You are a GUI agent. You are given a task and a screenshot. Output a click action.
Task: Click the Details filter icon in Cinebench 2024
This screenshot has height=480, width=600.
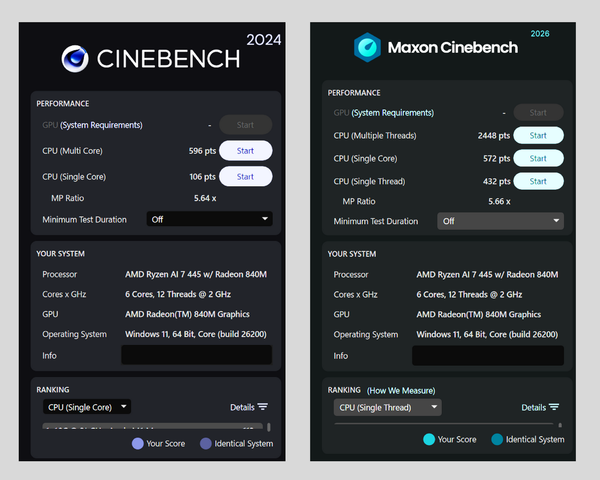(262, 407)
